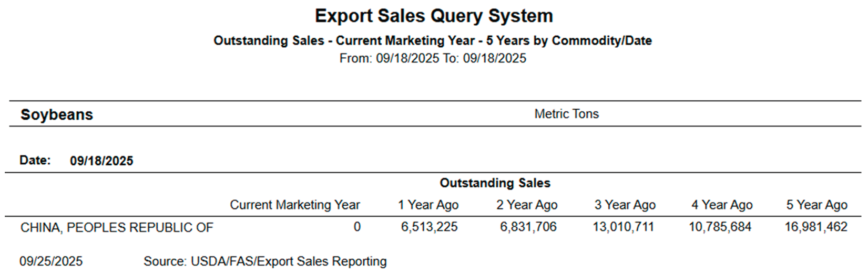Click the Outstanding Sales report subtitle line

(432, 40)
